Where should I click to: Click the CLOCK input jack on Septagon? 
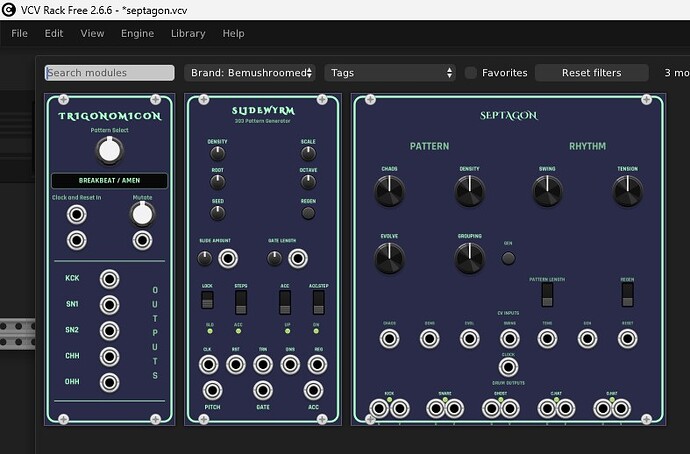(508, 366)
